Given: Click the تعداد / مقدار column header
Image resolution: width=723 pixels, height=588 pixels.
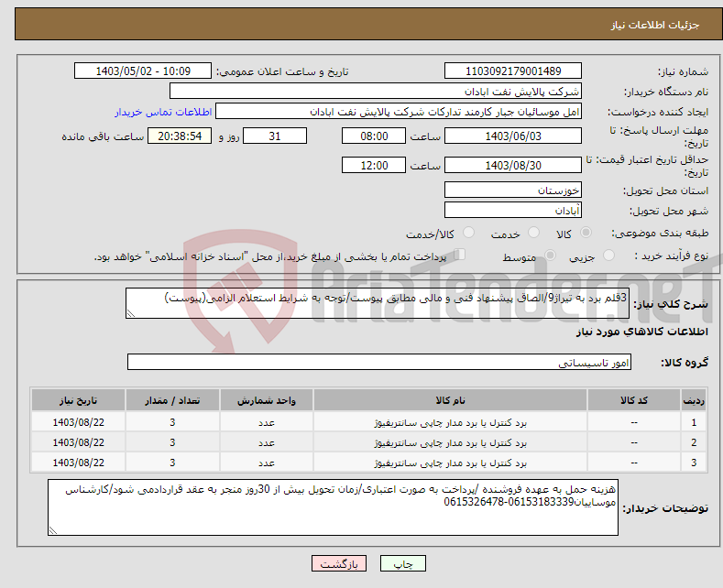Looking at the screenshot, I should [x=172, y=400].
